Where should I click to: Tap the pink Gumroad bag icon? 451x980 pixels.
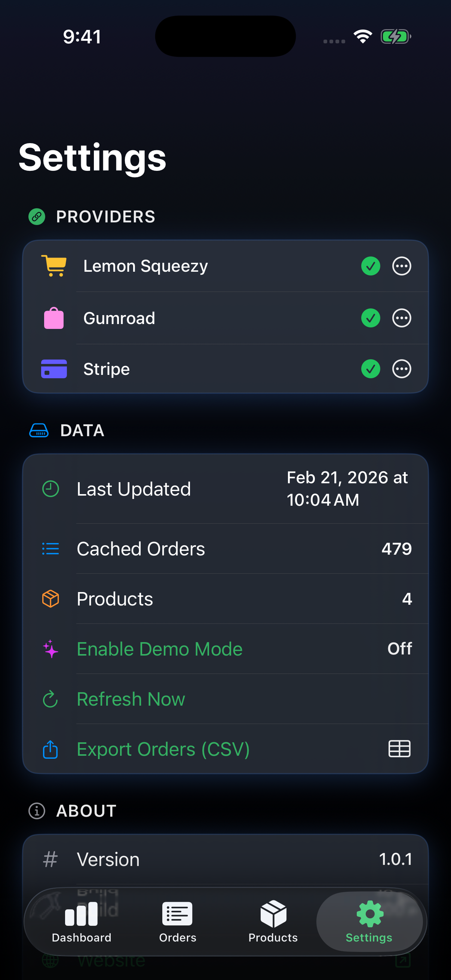pos(53,318)
